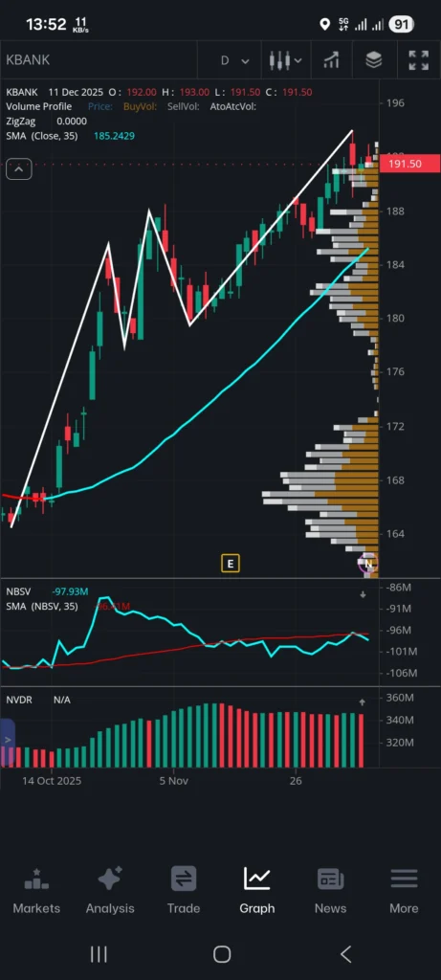Tap the battery indicator showing 91
This screenshot has height=980, width=441.
tap(401, 24)
